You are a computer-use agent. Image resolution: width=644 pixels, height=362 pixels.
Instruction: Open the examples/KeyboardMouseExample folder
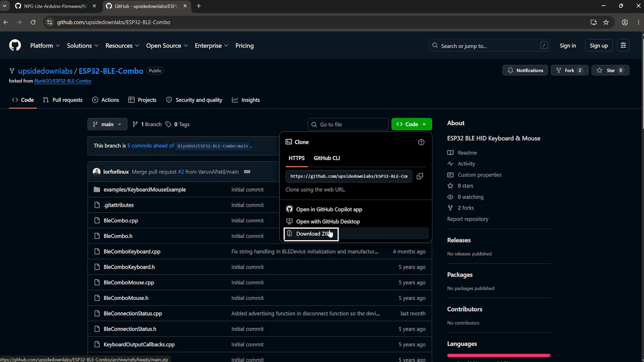click(145, 190)
